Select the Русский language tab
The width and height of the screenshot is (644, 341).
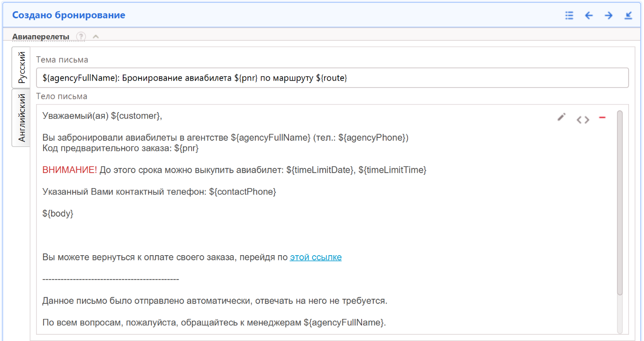pyautogui.click(x=22, y=68)
